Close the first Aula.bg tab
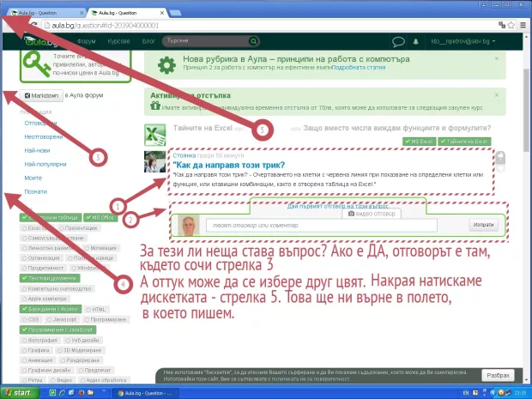The height and width of the screenshot is (399, 532). 82,13
